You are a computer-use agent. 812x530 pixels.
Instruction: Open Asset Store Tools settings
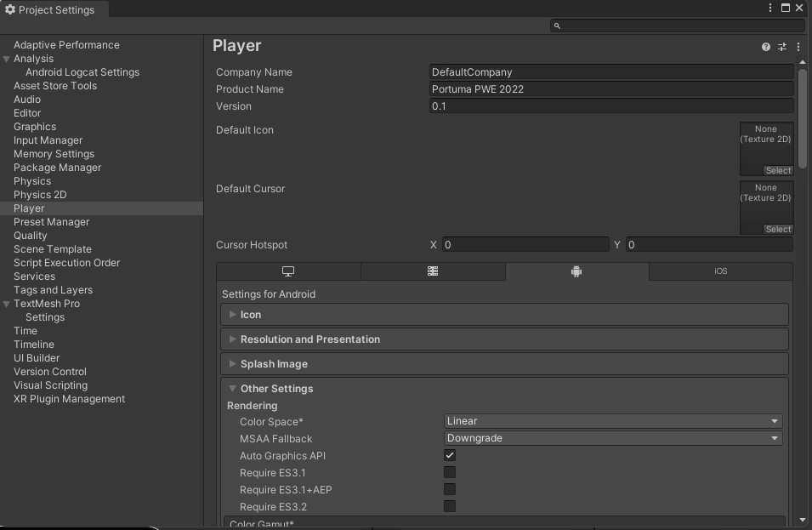55,86
